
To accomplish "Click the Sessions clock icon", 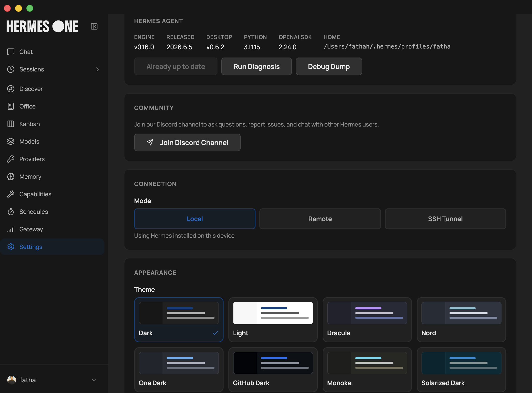I will pos(11,69).
